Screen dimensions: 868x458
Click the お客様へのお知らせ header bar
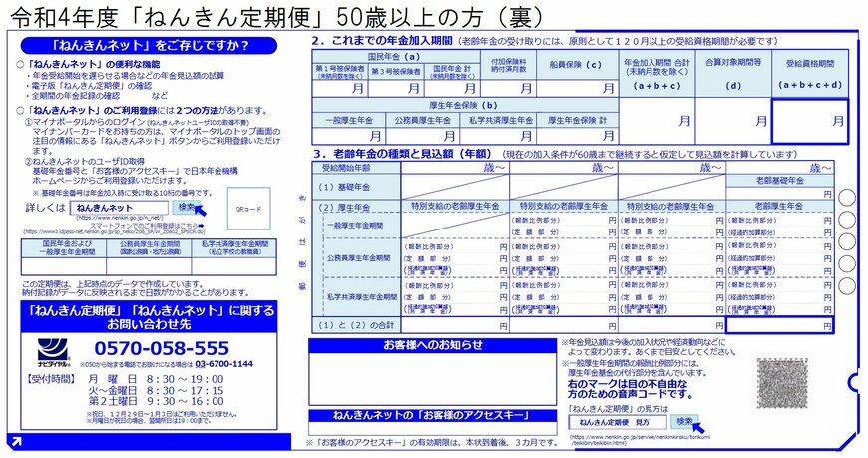431,345
